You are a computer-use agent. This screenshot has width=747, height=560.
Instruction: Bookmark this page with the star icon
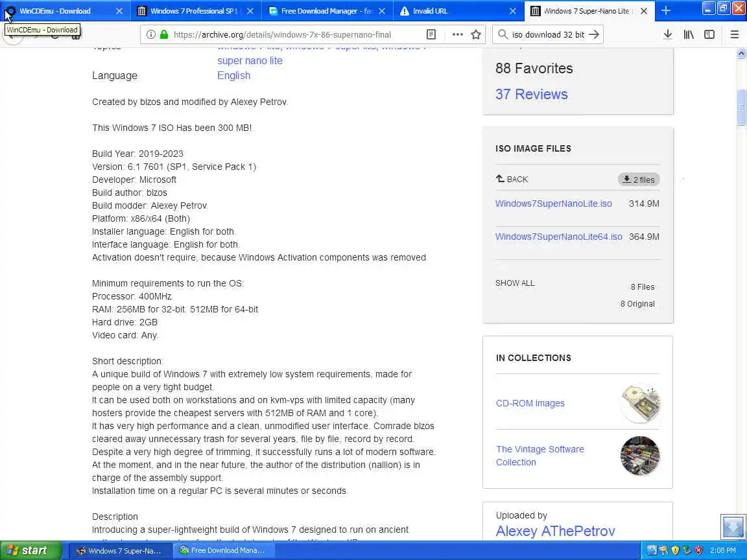pyautogui.click(x=475, y=34)
